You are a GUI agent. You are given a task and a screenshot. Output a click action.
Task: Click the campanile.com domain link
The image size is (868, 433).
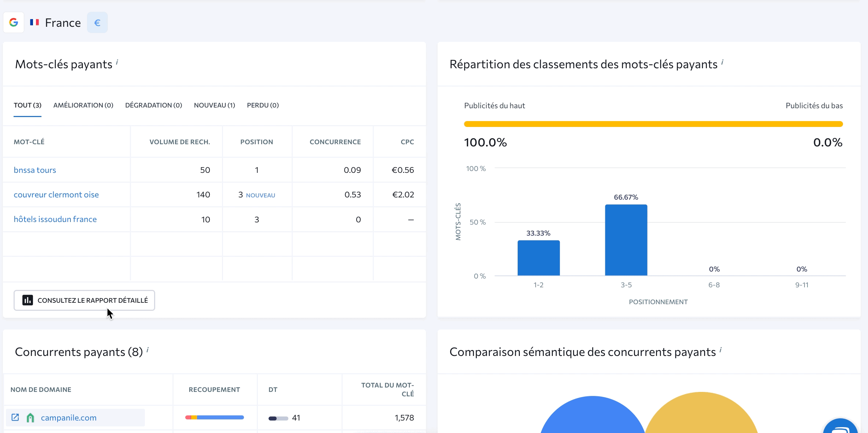pos(69,418)
